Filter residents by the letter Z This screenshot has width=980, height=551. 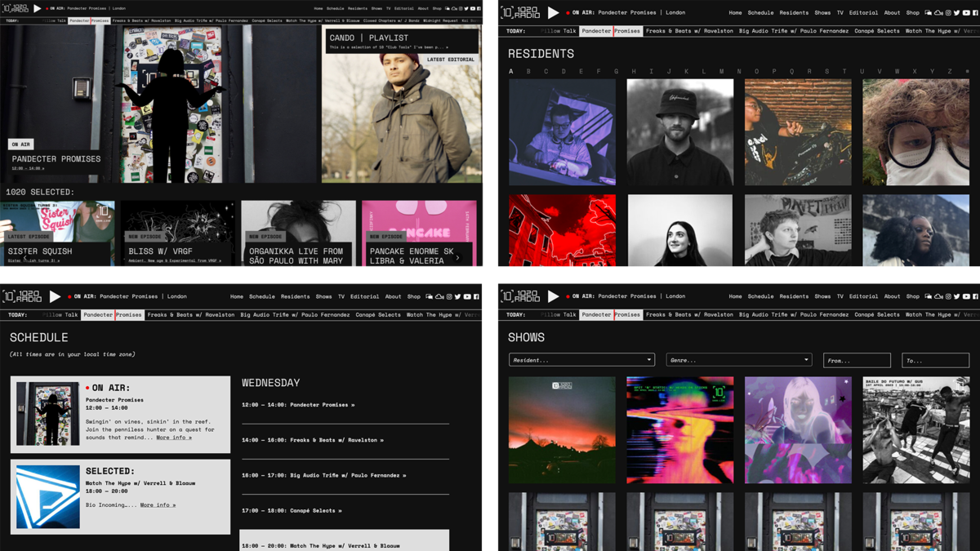pyautogui.click(x=950, y=71)
